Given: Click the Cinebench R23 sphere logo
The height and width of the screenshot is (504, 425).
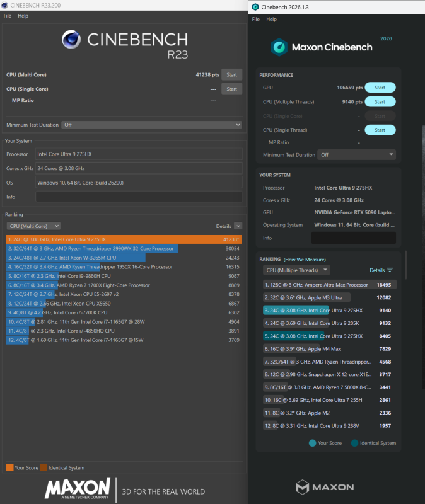Looking at the screenshot, I should [x=71, y=40].
